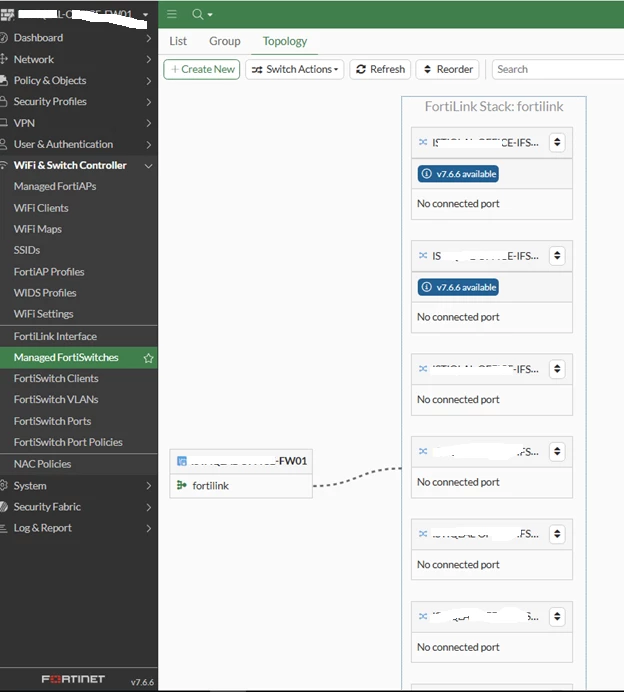Open the device name dropdown arrow
Viewport: 624px width, 692px height.
[x=145, y=15]
